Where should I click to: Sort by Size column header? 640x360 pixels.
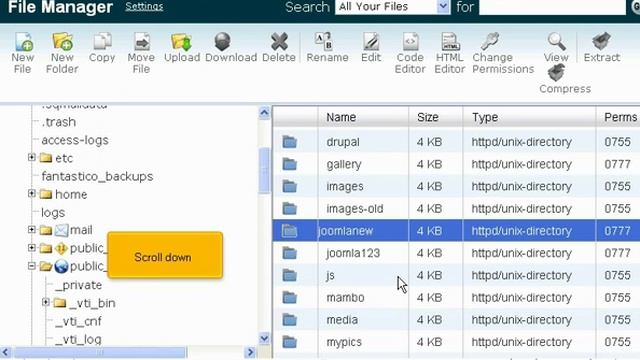tap(428, 118)
